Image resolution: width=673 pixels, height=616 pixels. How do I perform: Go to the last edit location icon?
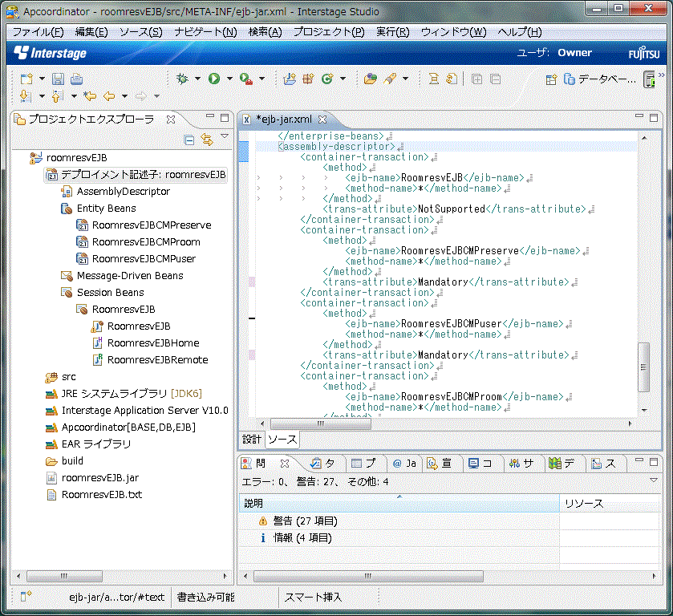90,96
